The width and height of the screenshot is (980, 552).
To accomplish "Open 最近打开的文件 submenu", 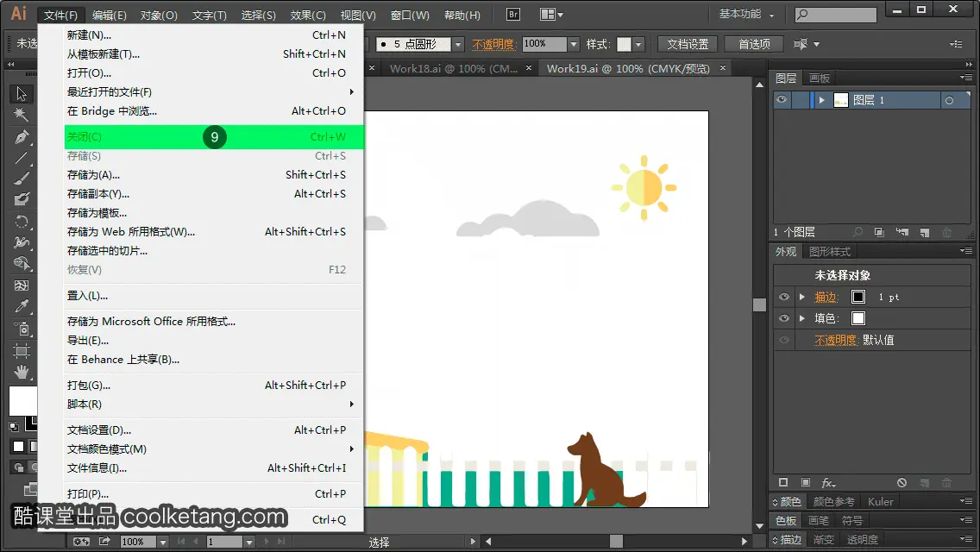I will coord(213,92).
